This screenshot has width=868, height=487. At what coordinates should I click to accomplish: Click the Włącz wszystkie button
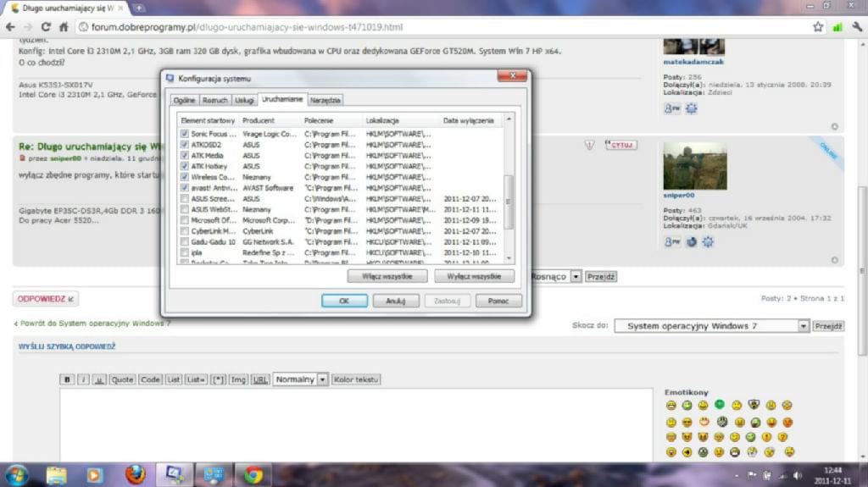tap(387, 276)
